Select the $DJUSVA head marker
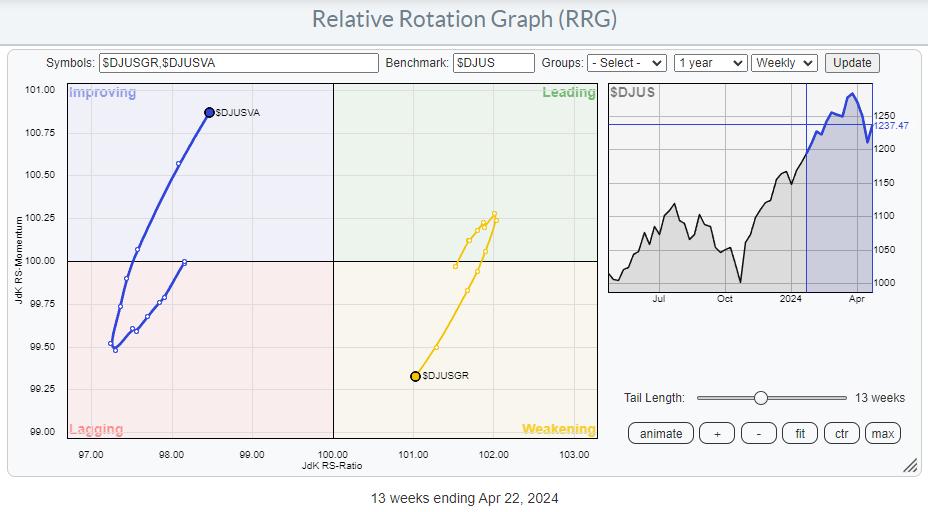 pyautogui.click(x=209, y=113)
